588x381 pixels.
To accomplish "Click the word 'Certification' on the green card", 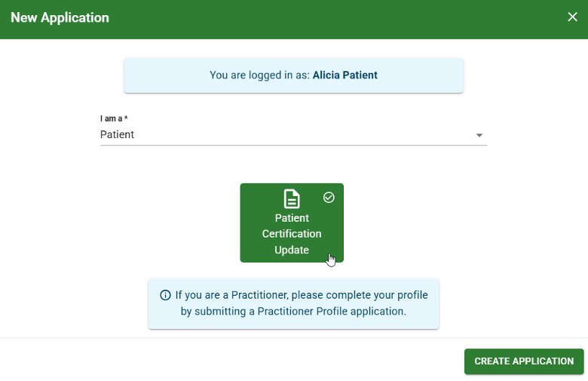I will pyautogui.click(x=292, y=234).
